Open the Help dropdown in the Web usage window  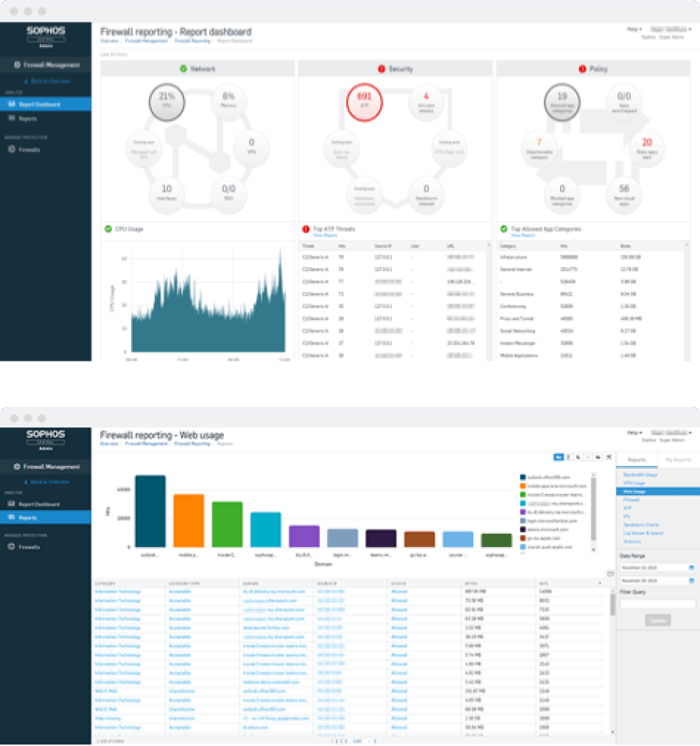[x=635, y=434]
